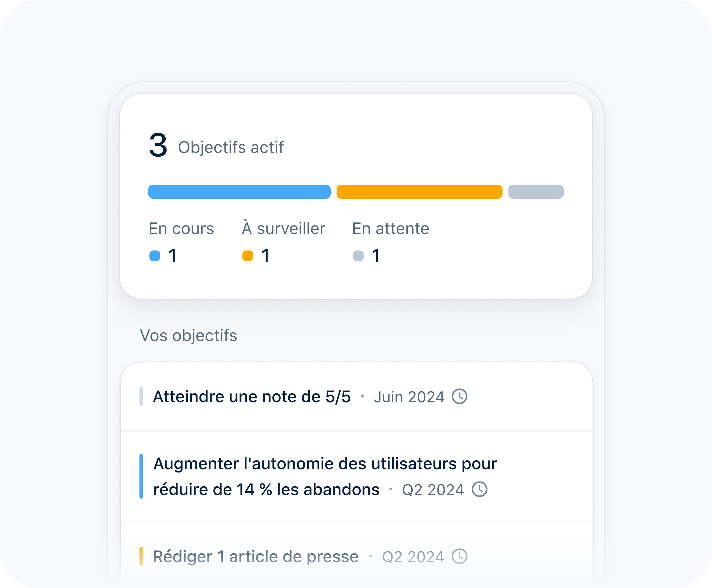Click the blue En cours legend dot
The height and width of the screenshot is (588, 712).
coord(154,256)
